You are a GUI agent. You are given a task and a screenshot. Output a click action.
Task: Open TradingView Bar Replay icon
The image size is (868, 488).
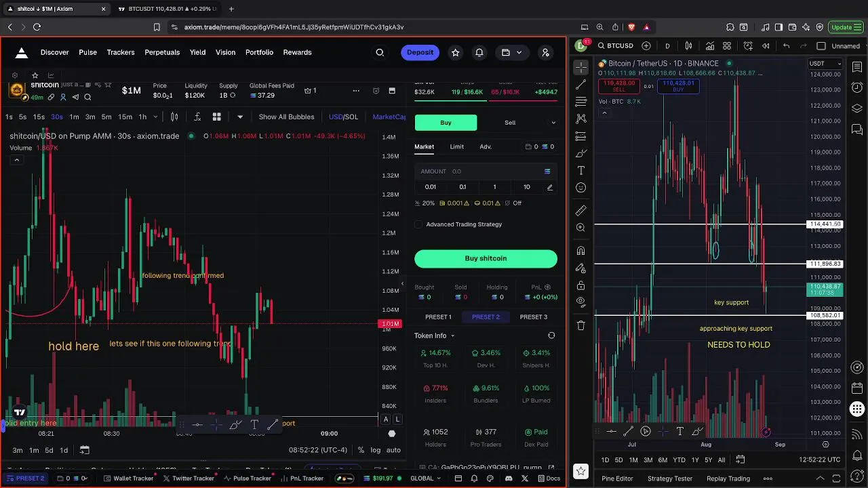point(766,46)
